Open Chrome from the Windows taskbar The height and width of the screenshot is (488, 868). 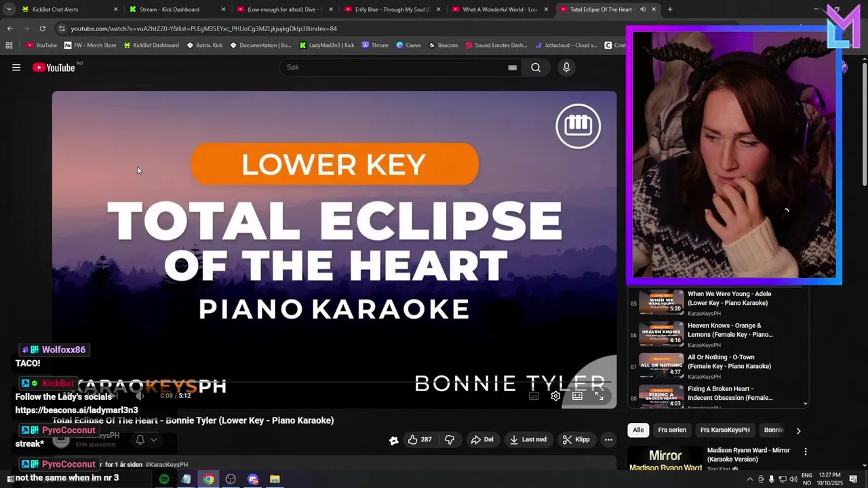click(208, 479)
